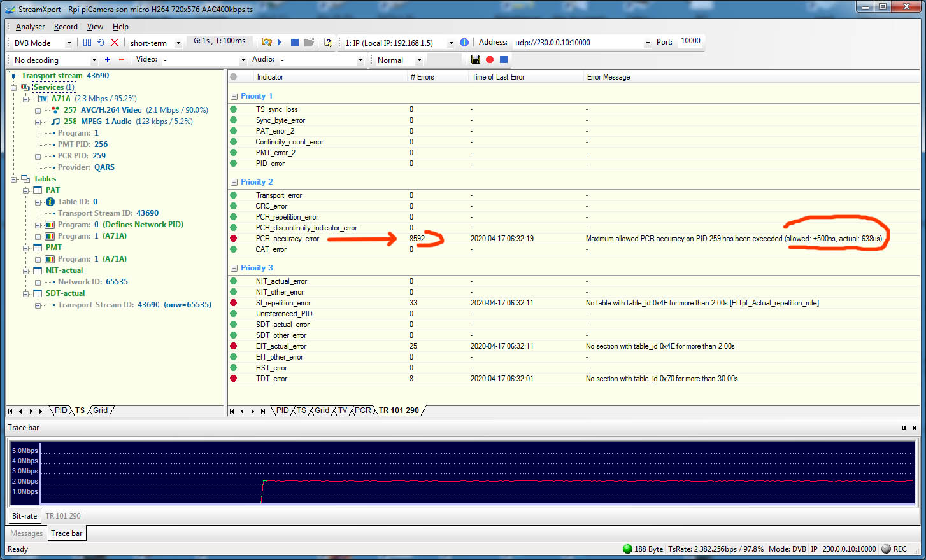Viewport: 926px width, 560px height.
Task: Stop analysis with blue square icon
Action: click(x=295, y=42)
